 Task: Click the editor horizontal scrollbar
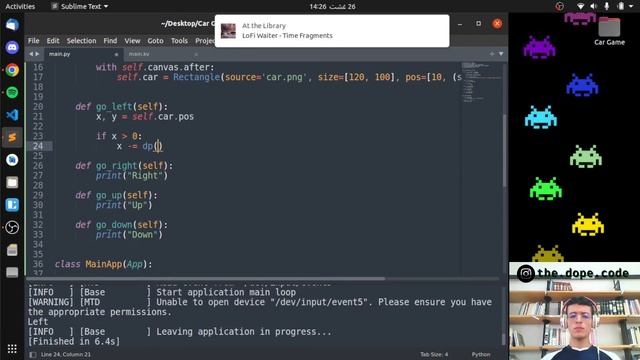(x=205, y=279)
